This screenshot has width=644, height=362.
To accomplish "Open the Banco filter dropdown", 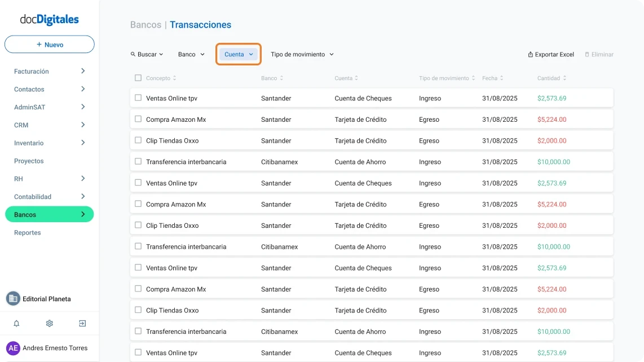I will 191,54.
